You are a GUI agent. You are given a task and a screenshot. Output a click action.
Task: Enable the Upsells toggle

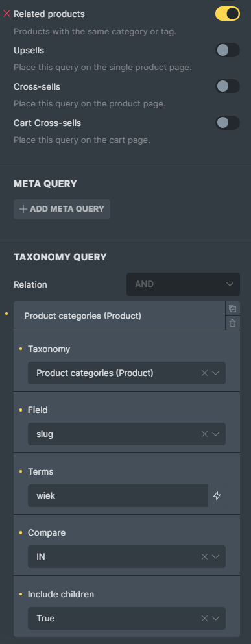pyautogui.click(x=228, y=50)
